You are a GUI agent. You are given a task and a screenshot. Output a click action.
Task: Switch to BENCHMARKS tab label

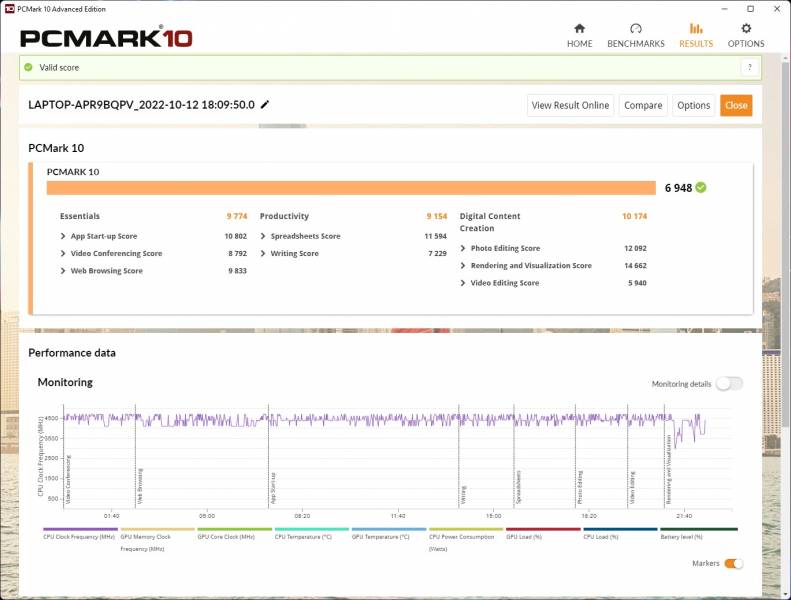(636, 44)
